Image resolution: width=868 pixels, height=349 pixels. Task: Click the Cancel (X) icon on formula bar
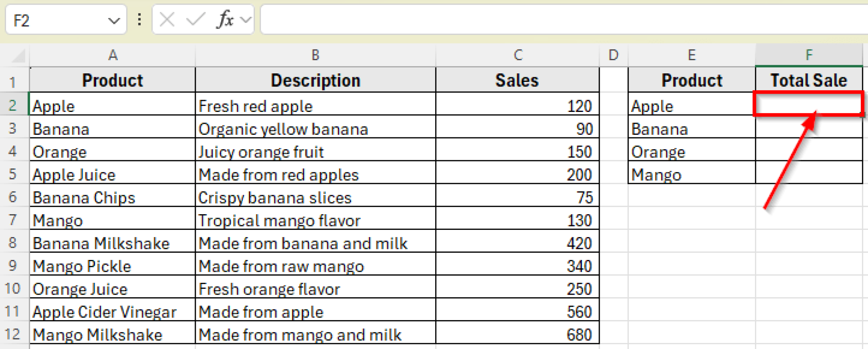[166, 19]
